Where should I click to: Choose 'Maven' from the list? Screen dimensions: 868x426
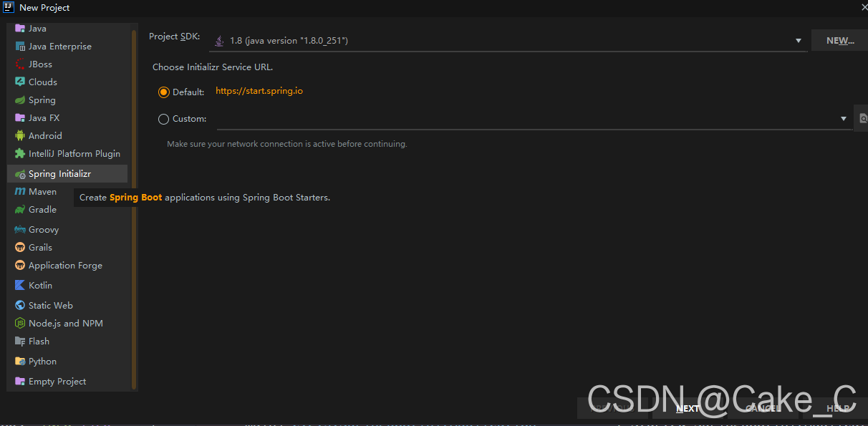tap(42, 192)
